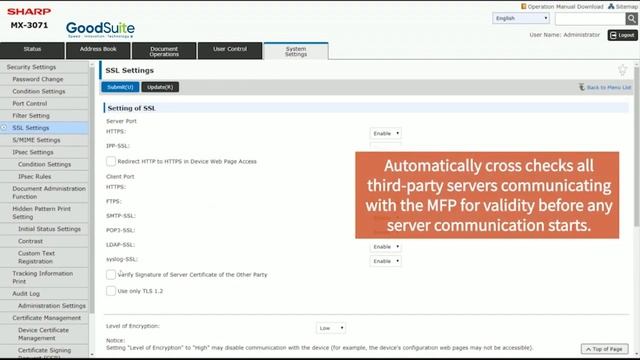Open the LDAP-SSL Enable dropdown
Image resolution: width=640 pixels, height=360 pixels.
click(385, 247)
